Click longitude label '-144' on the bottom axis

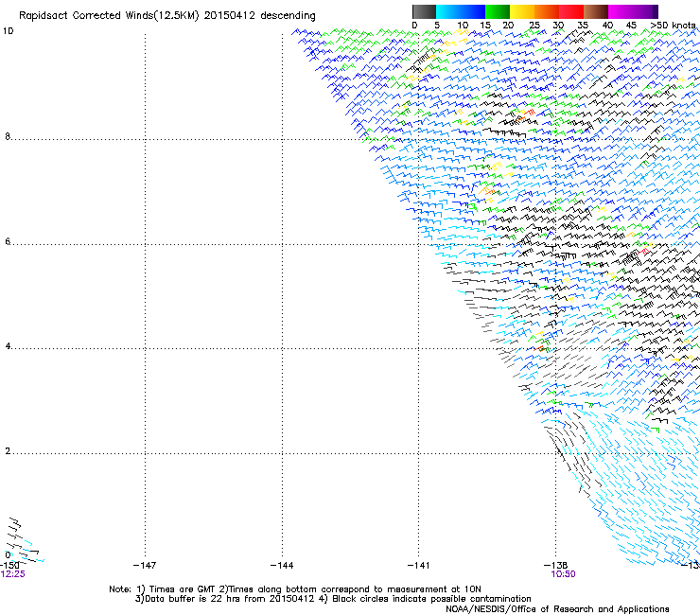coord(282,566)
